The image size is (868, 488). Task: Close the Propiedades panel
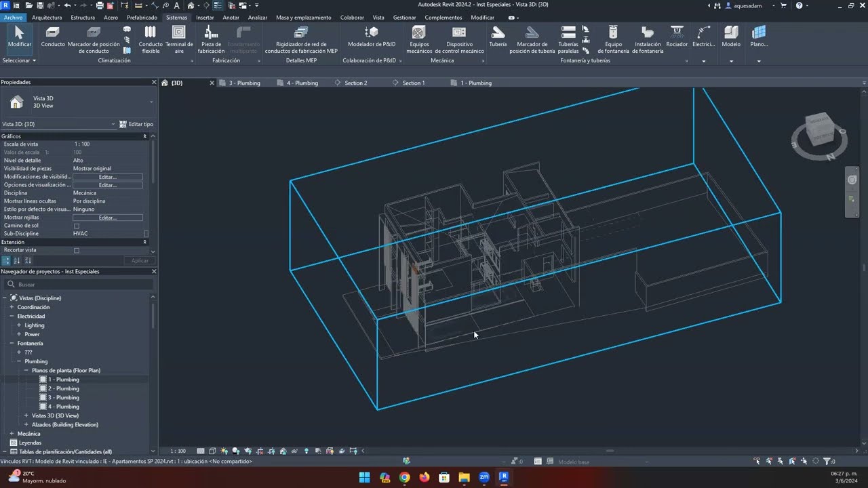[x=154, y=82]
